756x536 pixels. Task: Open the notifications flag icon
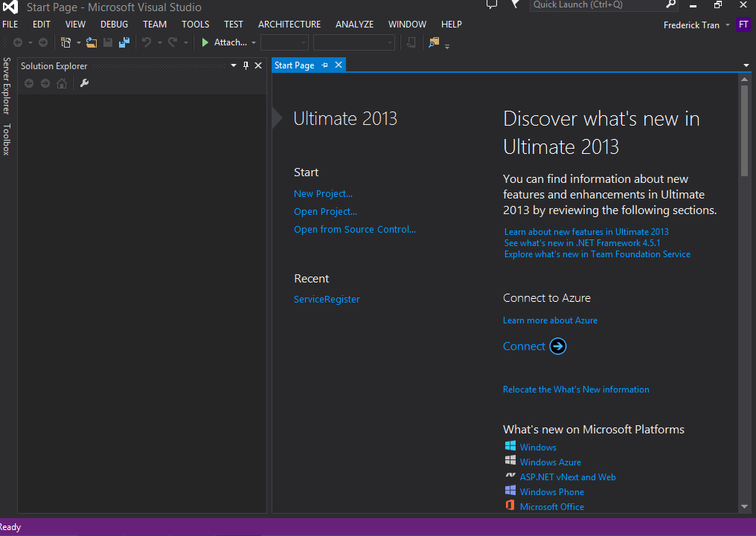click(x=515, y=4)
